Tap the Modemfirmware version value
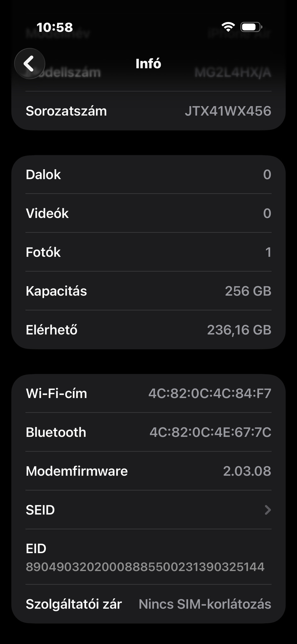 247,471
